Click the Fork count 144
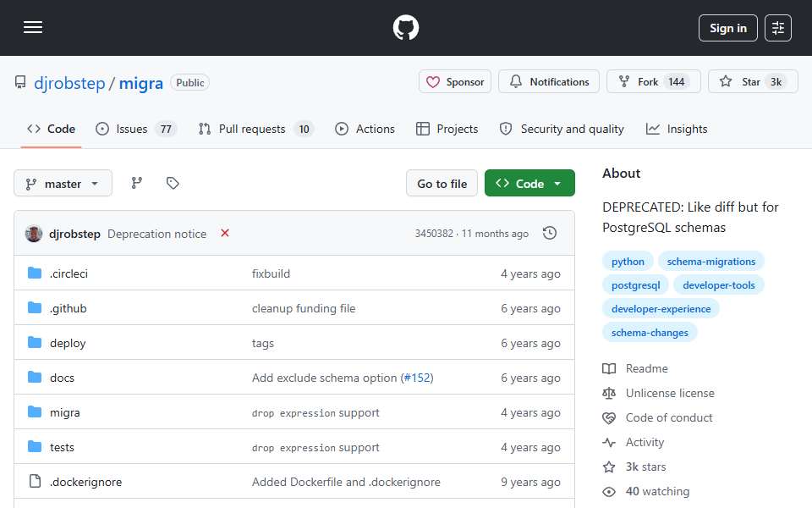Viewport: 812px width, 508px height. click(677, 82)
